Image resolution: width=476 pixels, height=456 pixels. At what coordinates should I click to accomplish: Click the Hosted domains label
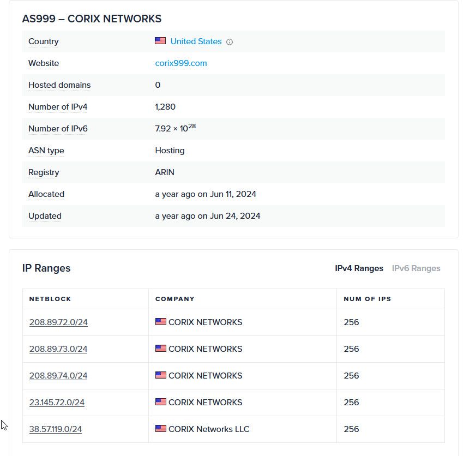coord(59,85)
